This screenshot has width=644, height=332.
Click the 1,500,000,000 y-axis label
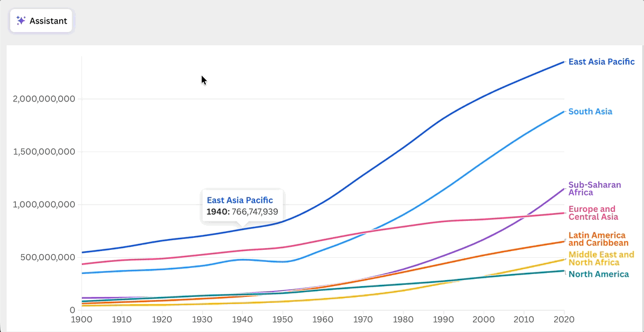point(44,152)
